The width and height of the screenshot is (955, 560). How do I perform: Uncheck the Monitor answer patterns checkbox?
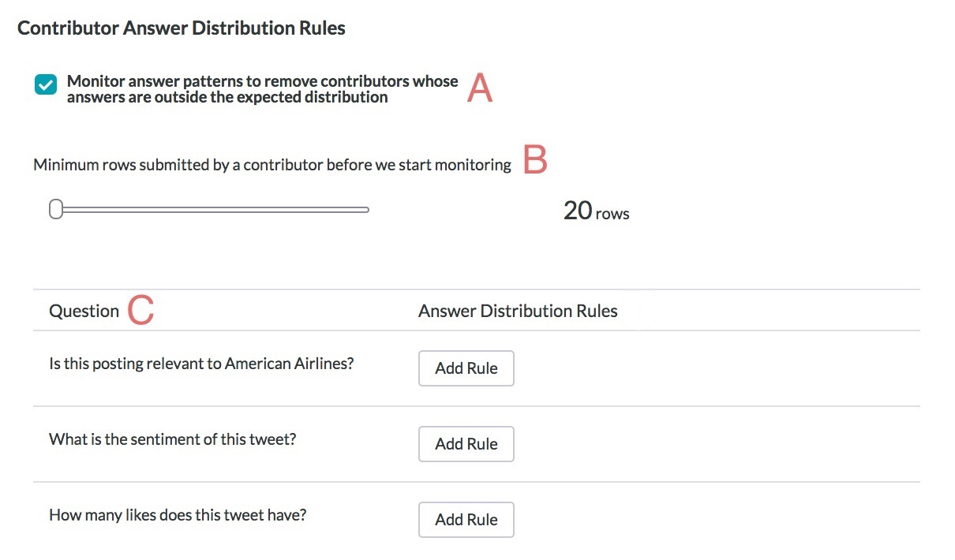45,84
